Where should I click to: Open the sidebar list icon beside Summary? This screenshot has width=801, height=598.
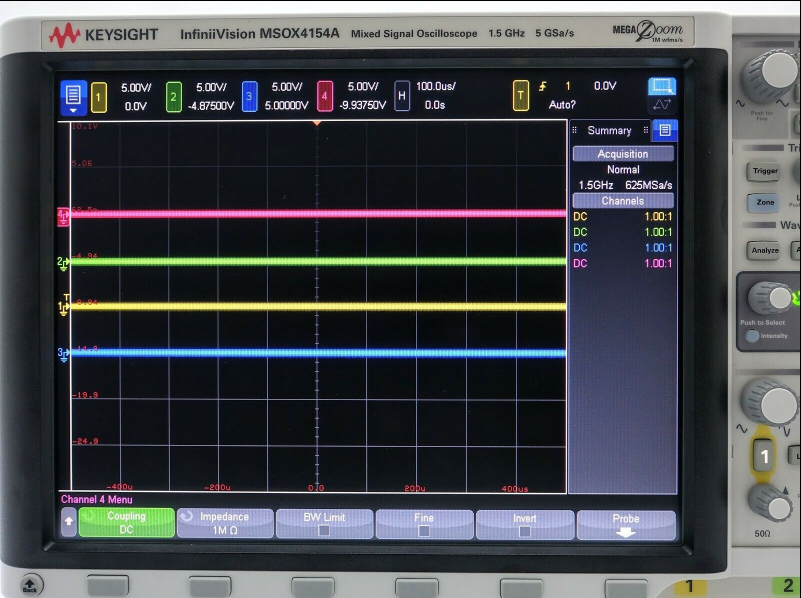point(665,130)
